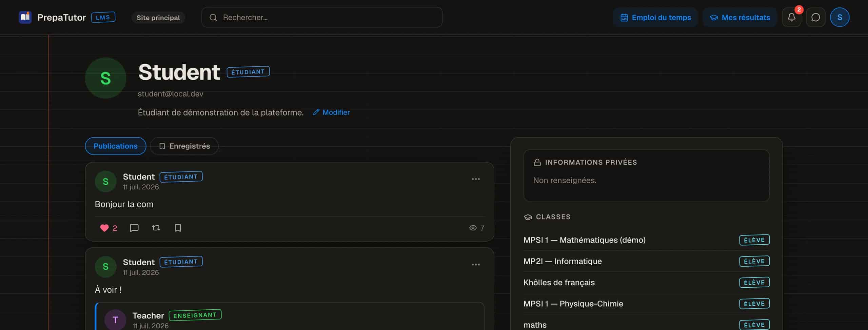The image size is (868, 330).
Task: Open class MP2I — Informatique
Action: pyautogui.click(x=646, y=261)
